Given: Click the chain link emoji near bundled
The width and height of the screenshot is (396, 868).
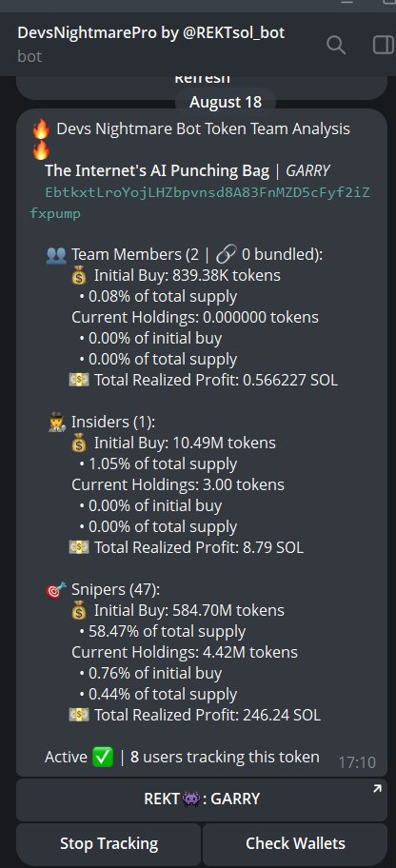Looking at the screenshot, I should (x=226, y=255).
